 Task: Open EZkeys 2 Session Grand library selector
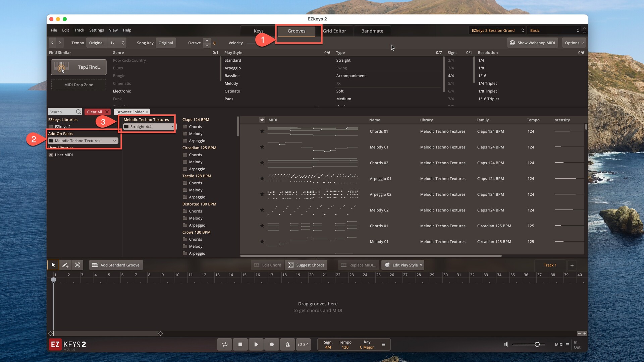point(497,31)
